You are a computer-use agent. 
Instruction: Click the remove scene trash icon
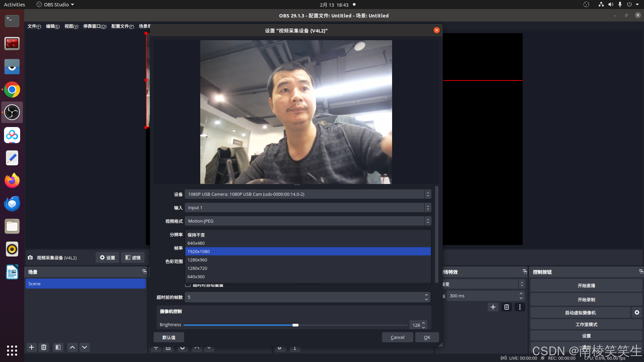pos(44,347)
